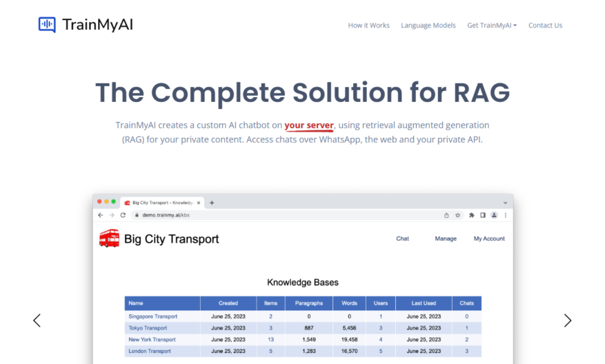Click the Knowledge Bases heading
Screen dimensions: 605x364
point(303,283)
